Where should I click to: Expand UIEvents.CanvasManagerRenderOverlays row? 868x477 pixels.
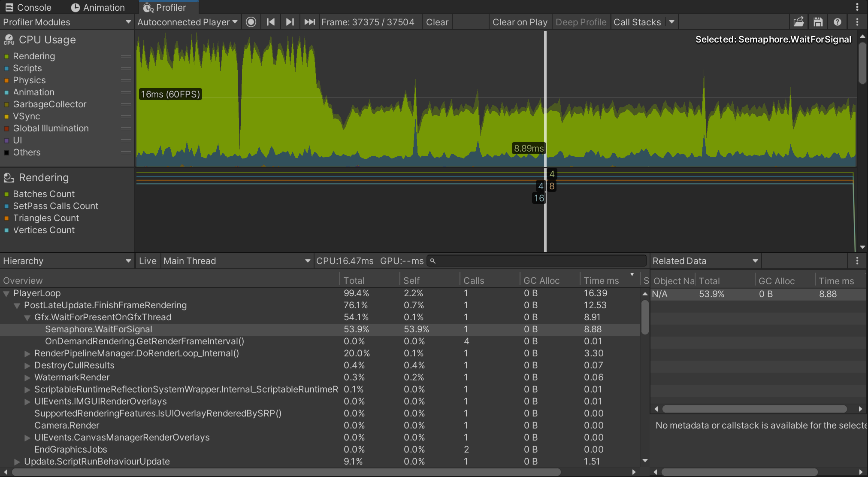27,438
